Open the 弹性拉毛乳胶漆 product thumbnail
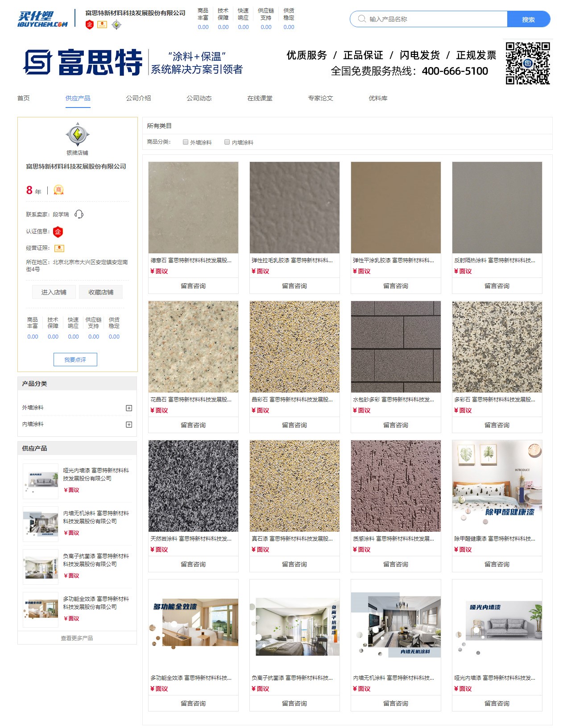 [x=294, y=207]
